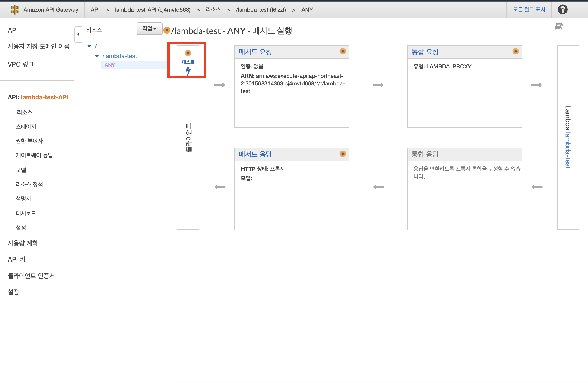This screenshot has height=383, width=588.
Task: Click the ARN value text
Action: (292, 83)
